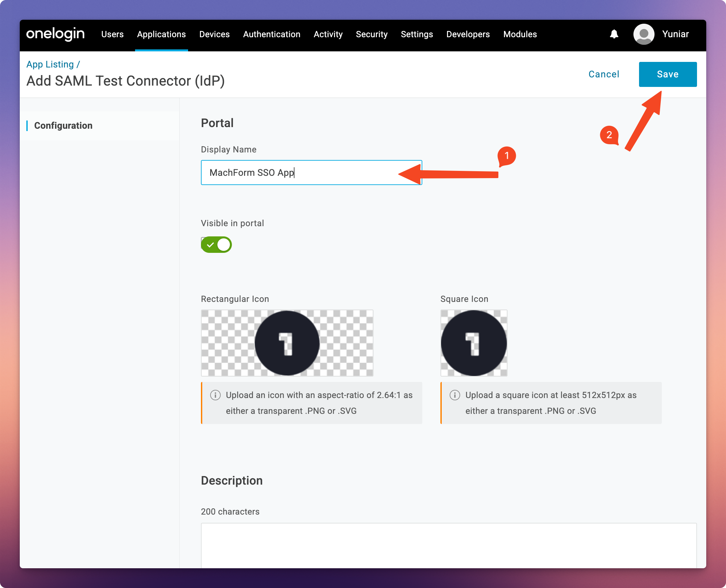This screenshot has width=726, height=588.
Task: Toggle the Visible in portal switch
Action: tap(216, 245)
